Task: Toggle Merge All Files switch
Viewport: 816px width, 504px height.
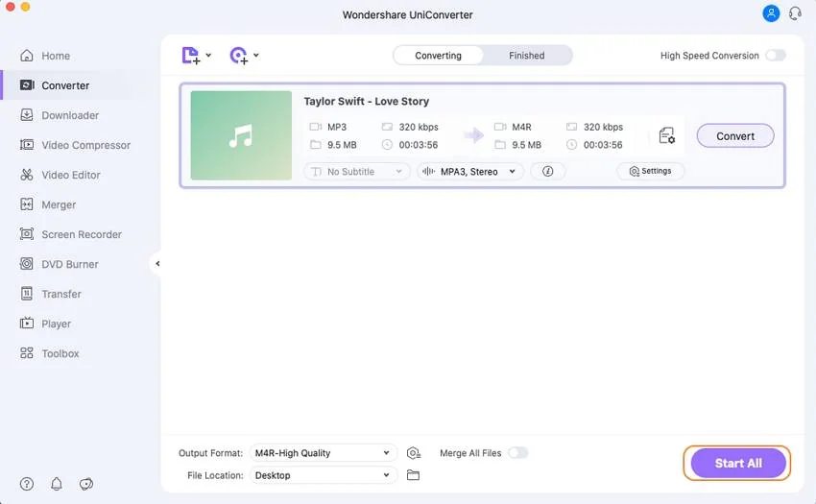Action: point(517,453)
